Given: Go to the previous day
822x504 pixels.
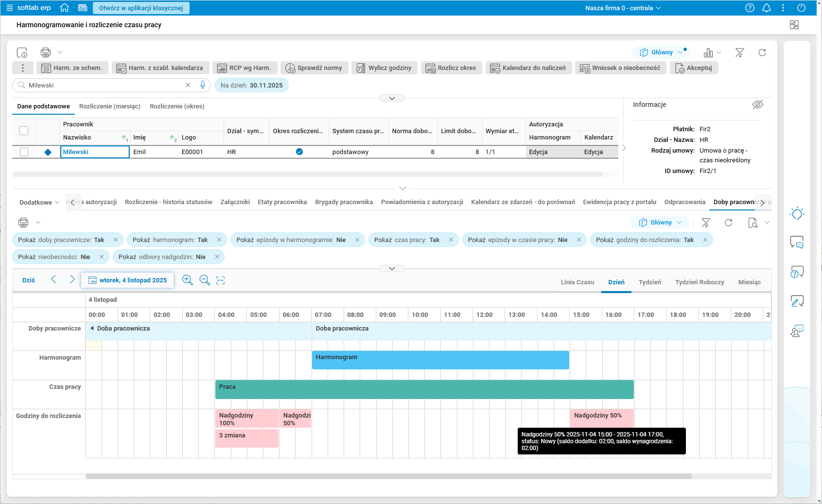Looking at the screenshot, I should click(53, 279).
